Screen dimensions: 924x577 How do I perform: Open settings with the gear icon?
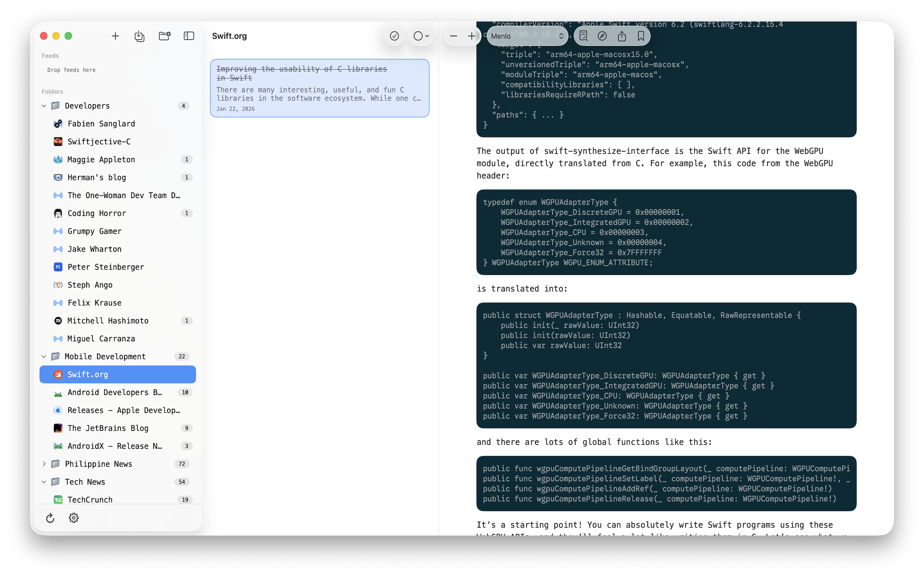73,518
